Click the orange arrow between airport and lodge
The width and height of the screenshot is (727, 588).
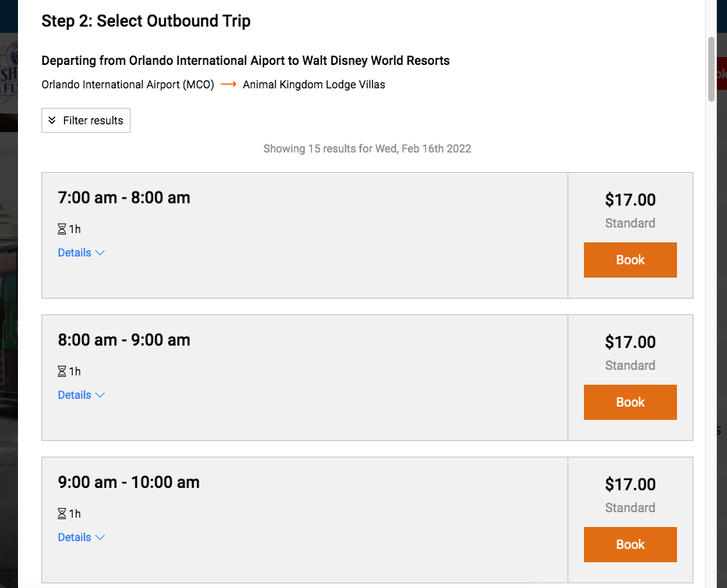click(x=228, y=84)
